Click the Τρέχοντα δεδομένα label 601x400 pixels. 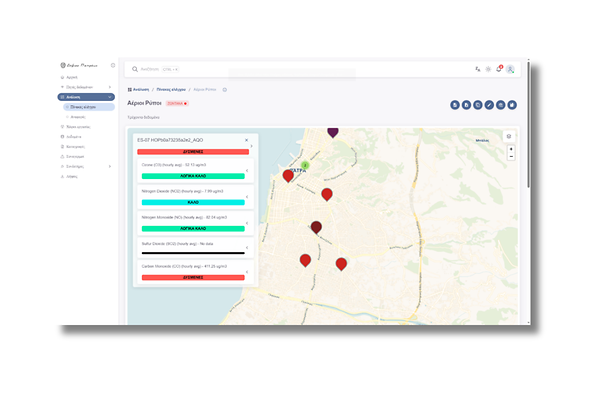(143, 117)
